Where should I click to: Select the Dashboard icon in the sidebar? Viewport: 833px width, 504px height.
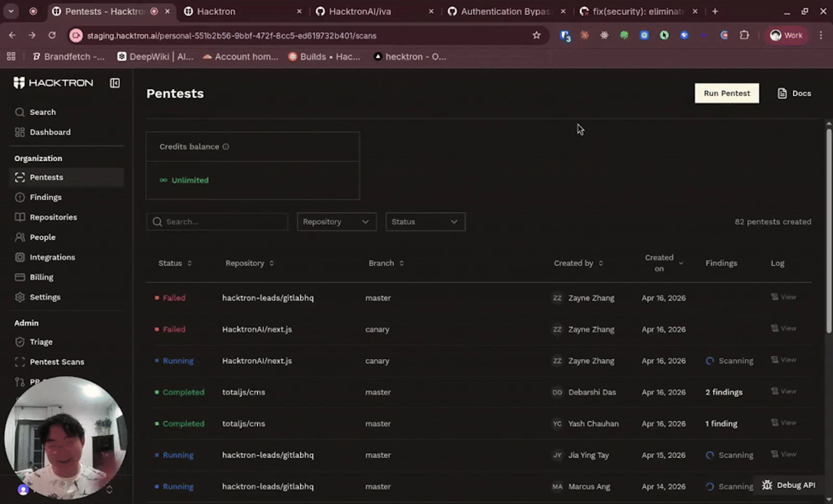20,132
